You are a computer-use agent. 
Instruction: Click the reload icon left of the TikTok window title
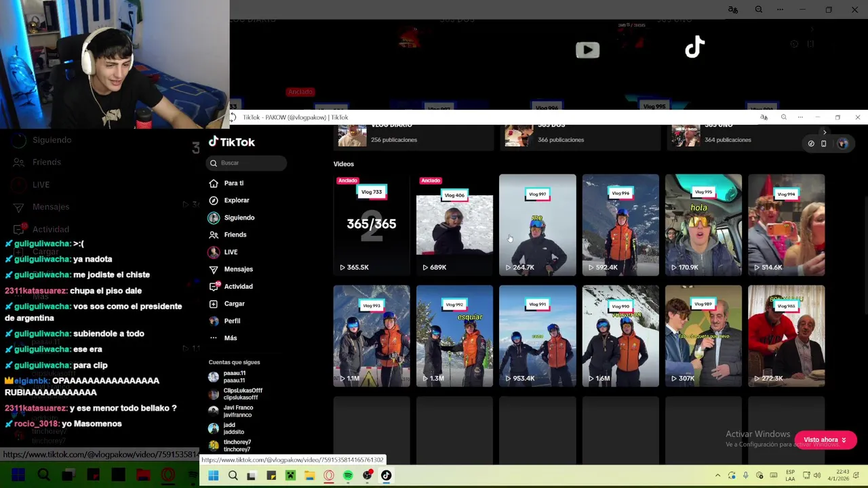tap(232, 117)
